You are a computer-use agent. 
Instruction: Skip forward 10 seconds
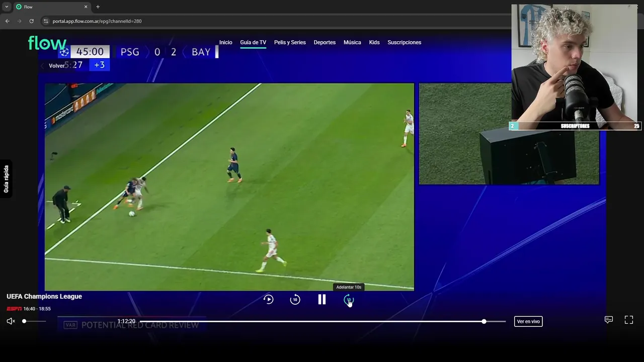[x=349, y=300]
